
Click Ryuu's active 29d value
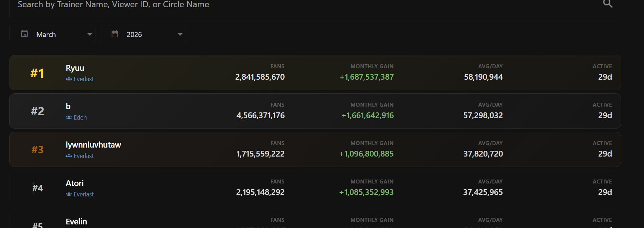(605, 77)
